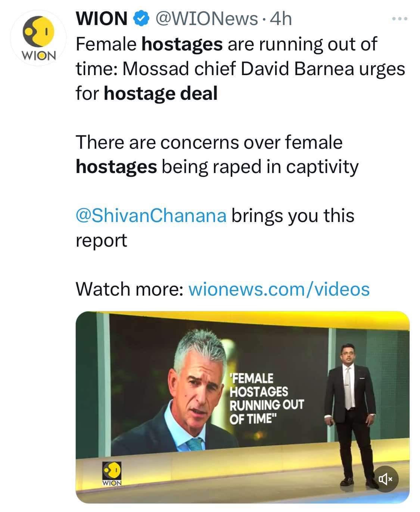Open the @ShivanChanana mention link
Screen dimensions: 420x512
click(151, 216)
